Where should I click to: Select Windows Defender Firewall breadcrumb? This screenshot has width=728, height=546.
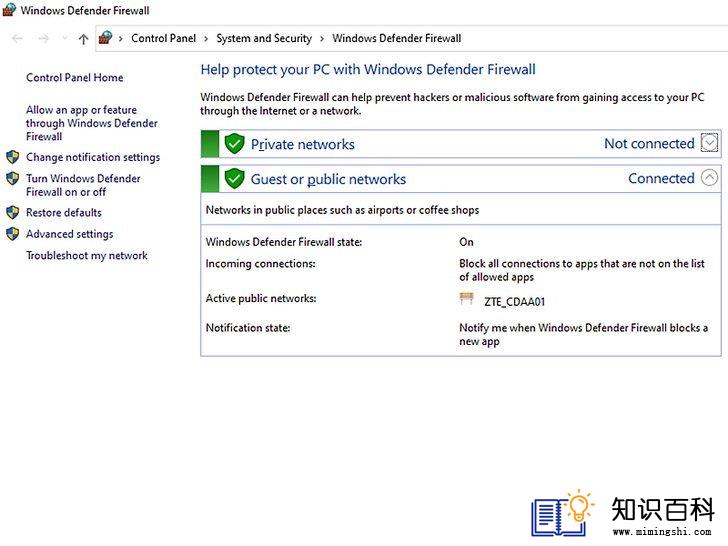[x=396, y=38]
